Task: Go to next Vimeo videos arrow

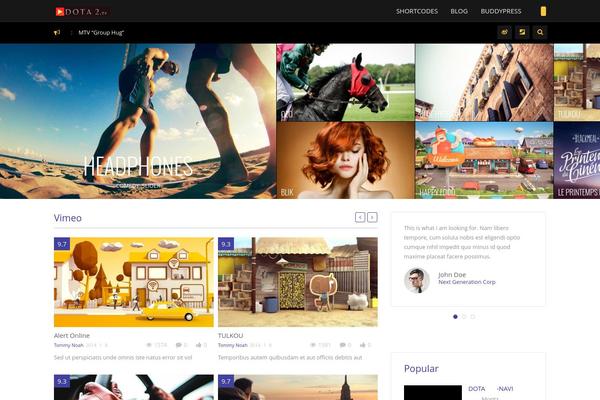Action: pyautogui.click(x=372, y=217)
